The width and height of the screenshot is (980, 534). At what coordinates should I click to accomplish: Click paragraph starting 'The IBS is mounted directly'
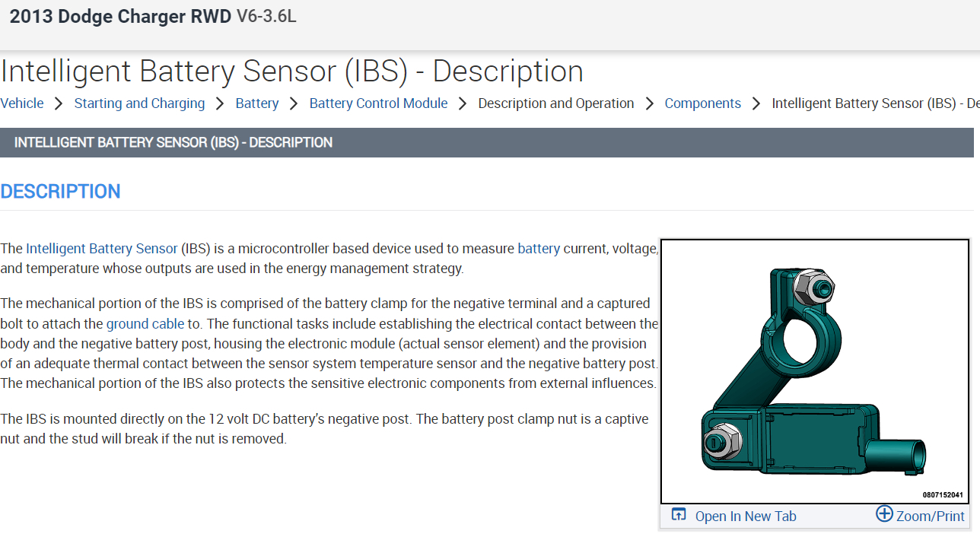(x=324, y=429)
